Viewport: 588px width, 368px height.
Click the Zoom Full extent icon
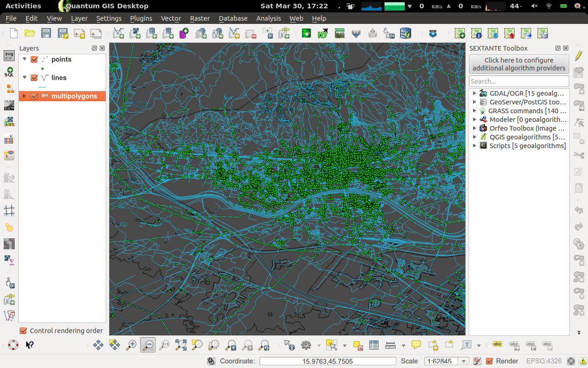(181, 345)
